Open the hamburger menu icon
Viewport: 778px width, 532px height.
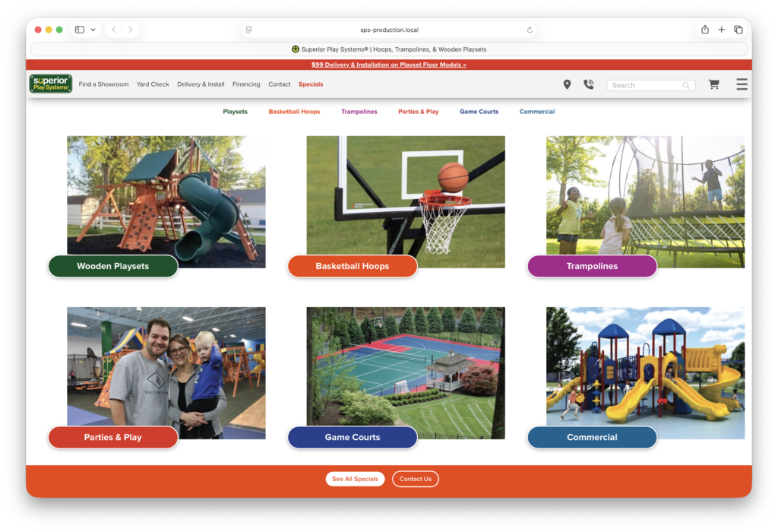(x=742, y=84)
